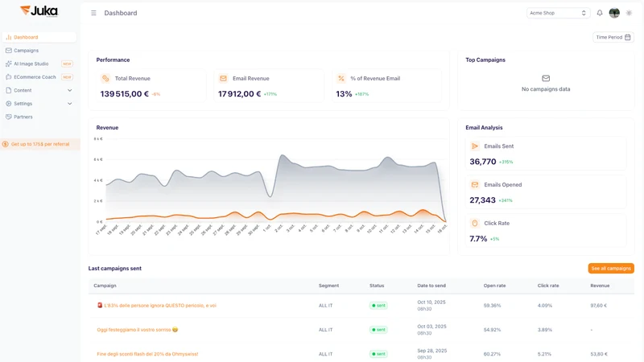Click the Date to send column header
Screen dimensions: 644x362
431,286
